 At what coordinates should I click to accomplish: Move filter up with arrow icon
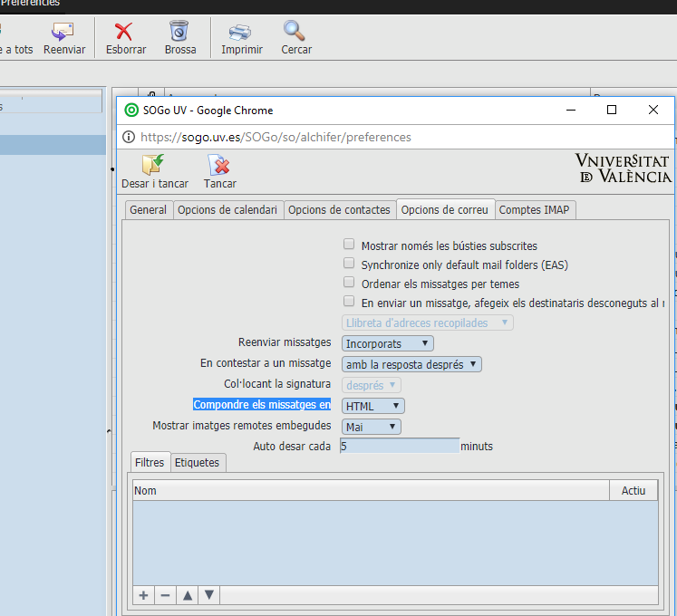(x=188, y=595)
